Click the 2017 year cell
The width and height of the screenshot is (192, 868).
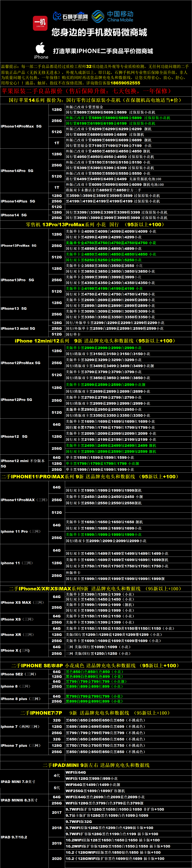(57, 812)
